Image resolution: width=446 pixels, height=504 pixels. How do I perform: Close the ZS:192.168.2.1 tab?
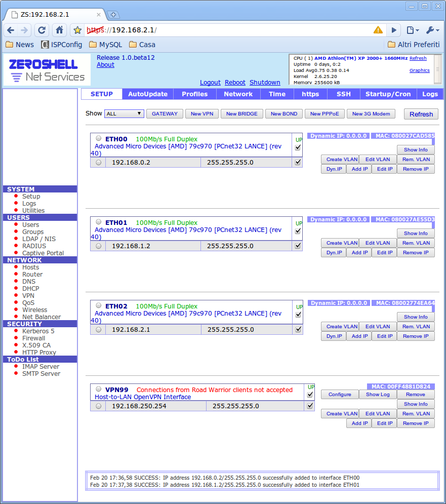99,15
